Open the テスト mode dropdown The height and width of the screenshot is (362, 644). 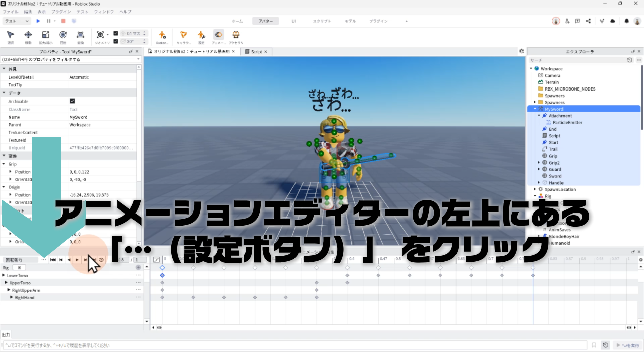pos(17,21)
